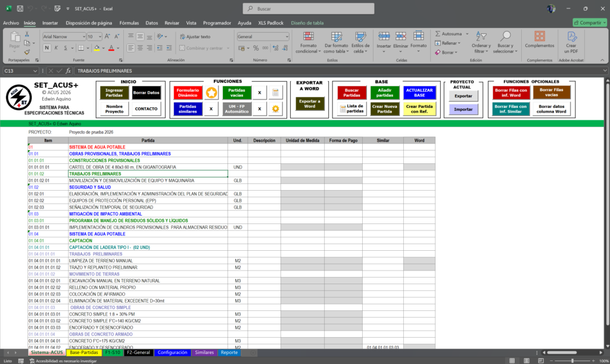Image resolution: width=610 pixels, height=364 pixels.
Task: Toggle center alignment in Alineación group
Action: (x=140, y=48)
